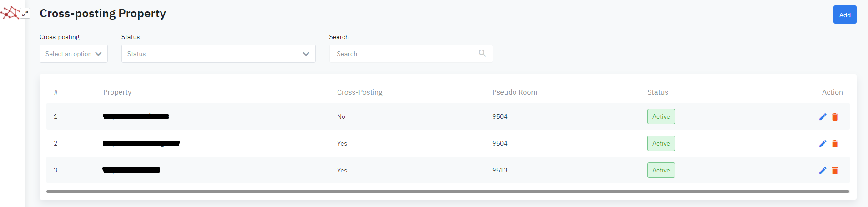
Task: Open the Cross-posting 'Select an option' dropdown
Action: (74, 54)
